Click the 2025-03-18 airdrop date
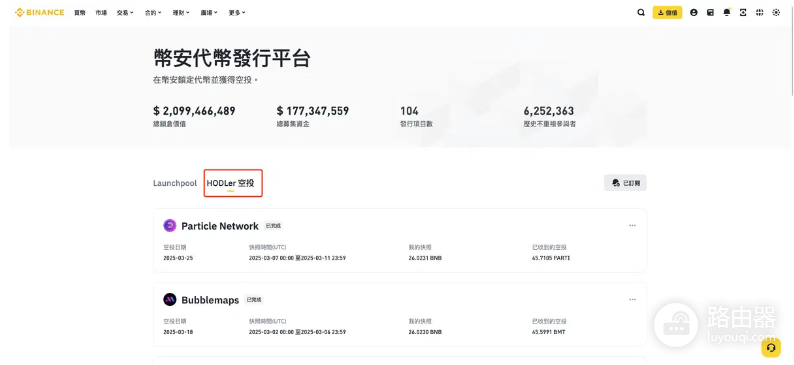The height and width of the screenshot is (365, 794). pyautogui.click(x=178, y=332)
